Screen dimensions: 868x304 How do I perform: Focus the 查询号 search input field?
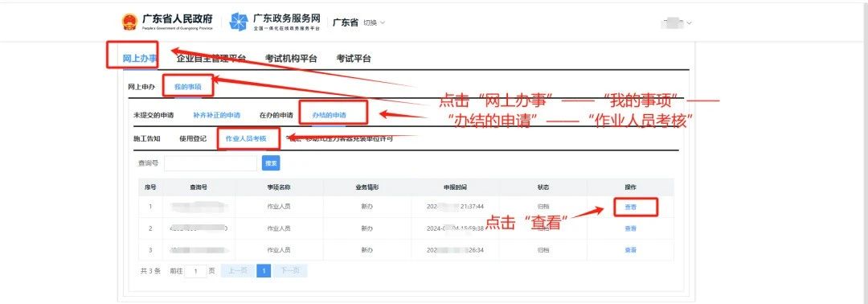211,163
